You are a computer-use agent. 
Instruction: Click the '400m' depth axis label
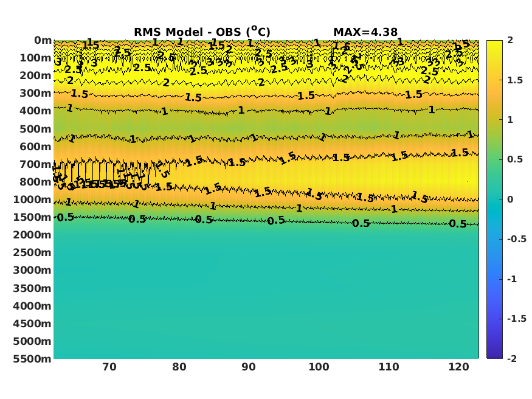35,111
